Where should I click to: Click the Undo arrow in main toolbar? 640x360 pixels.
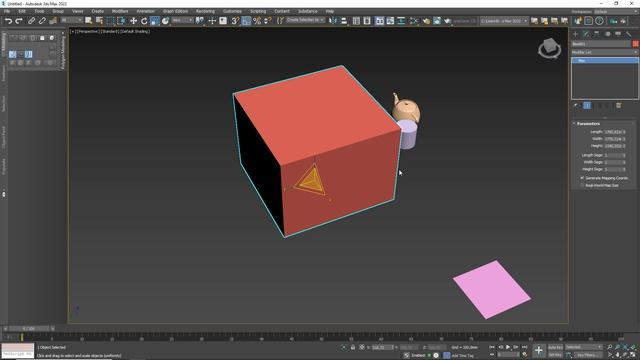tap(8, 21)
